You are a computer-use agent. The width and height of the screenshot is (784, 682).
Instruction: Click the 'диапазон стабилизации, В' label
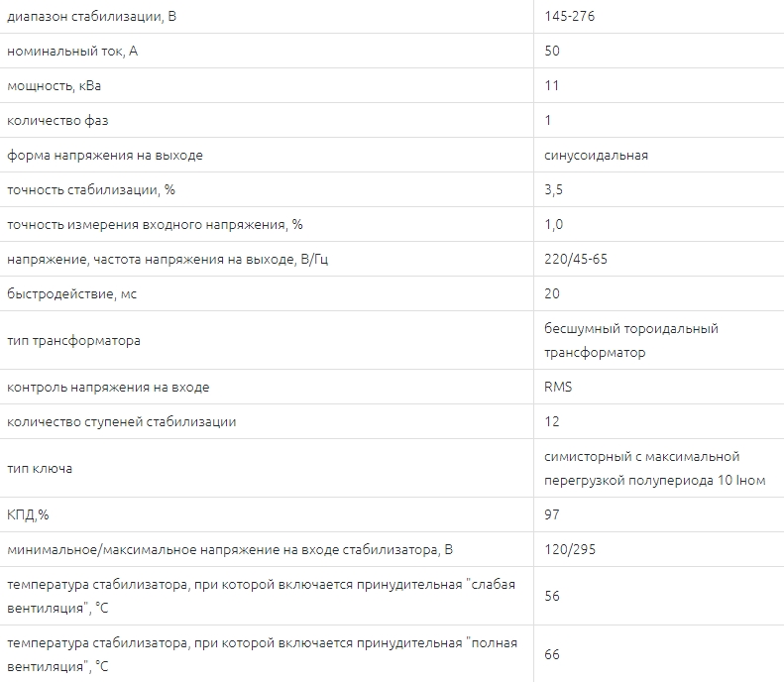91,17
